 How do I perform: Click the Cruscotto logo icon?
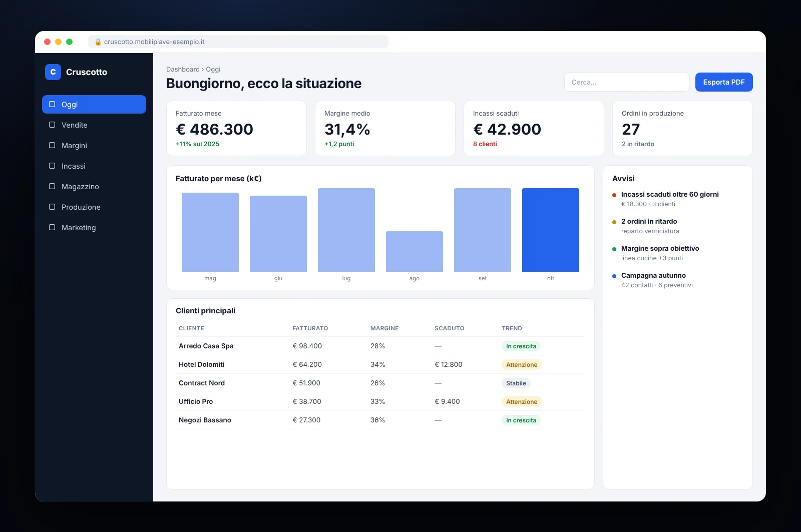click(x=53, y=72)
